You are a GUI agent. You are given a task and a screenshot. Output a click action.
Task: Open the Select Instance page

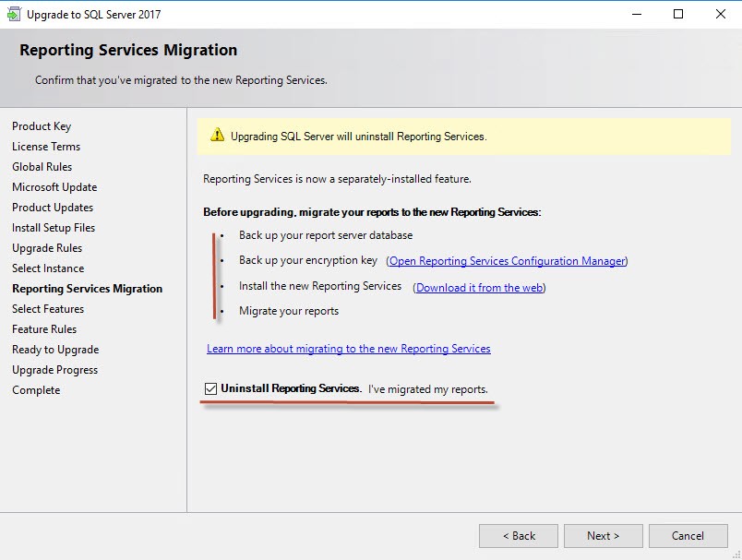tap(47, 268)
